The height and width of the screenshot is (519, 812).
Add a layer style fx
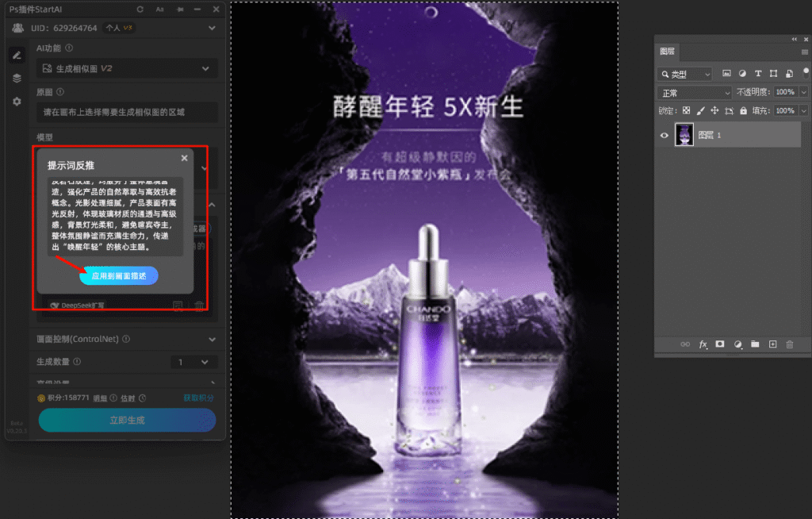[703, 344]
